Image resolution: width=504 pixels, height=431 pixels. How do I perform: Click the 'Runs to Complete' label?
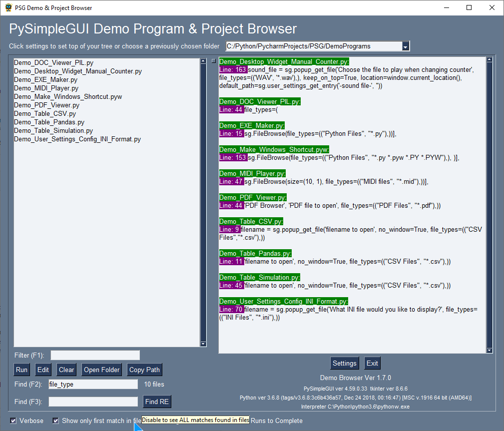pyautogui.click(x=277, y=421)
